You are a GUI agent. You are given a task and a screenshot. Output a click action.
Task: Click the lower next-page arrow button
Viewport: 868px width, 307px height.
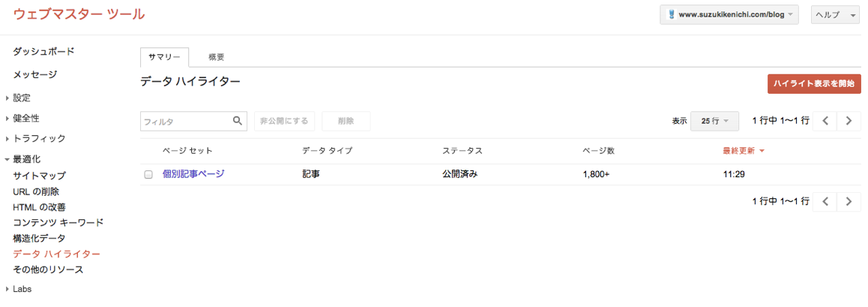(849, 201)
